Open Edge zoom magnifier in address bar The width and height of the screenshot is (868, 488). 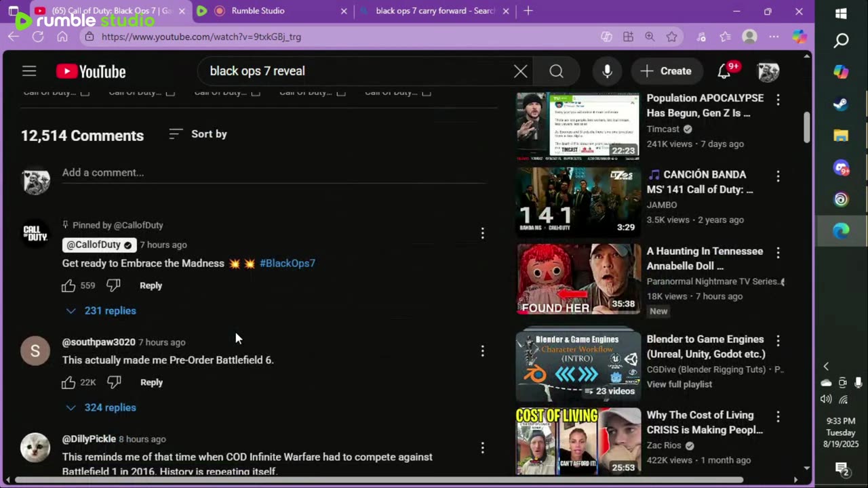click(x=650, y=37)
